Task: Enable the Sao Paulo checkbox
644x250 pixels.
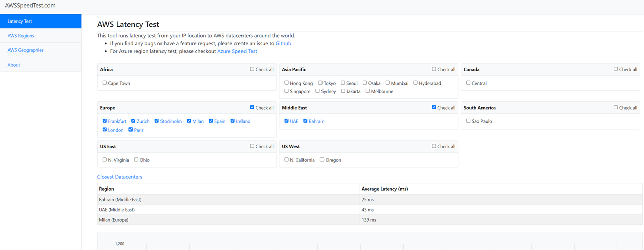Action: [469, 121]
